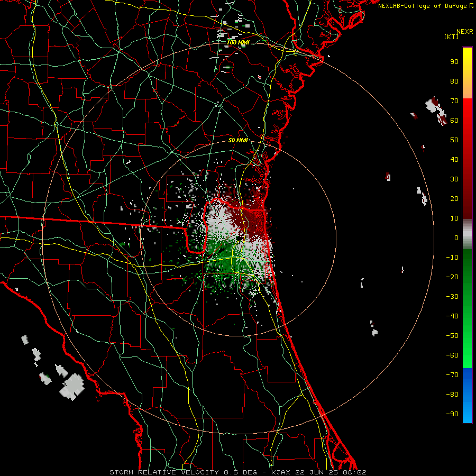The image size is (476, 476).
Task: Click the -80 value on the velocity scale
Action: tap(452, 395)
